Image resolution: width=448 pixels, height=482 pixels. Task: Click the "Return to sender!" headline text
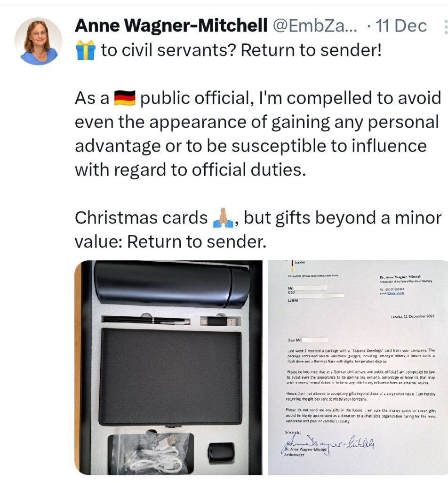(x=311, y=50)
